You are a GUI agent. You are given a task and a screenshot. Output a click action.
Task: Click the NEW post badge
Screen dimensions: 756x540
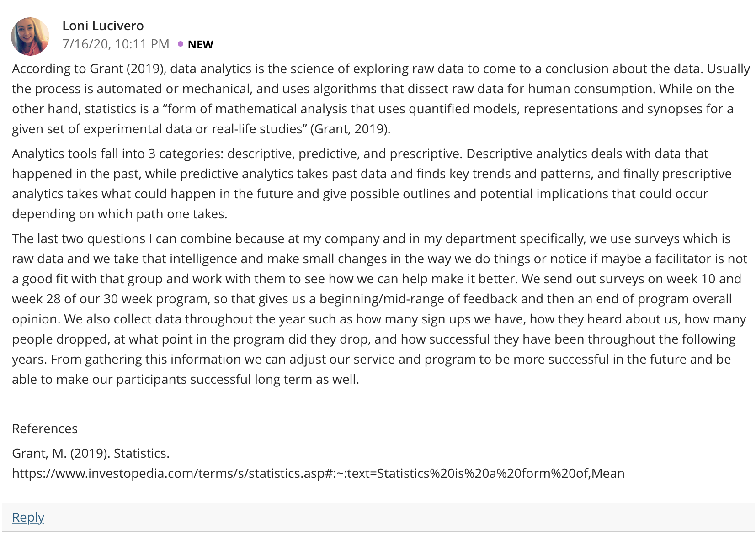200,44
